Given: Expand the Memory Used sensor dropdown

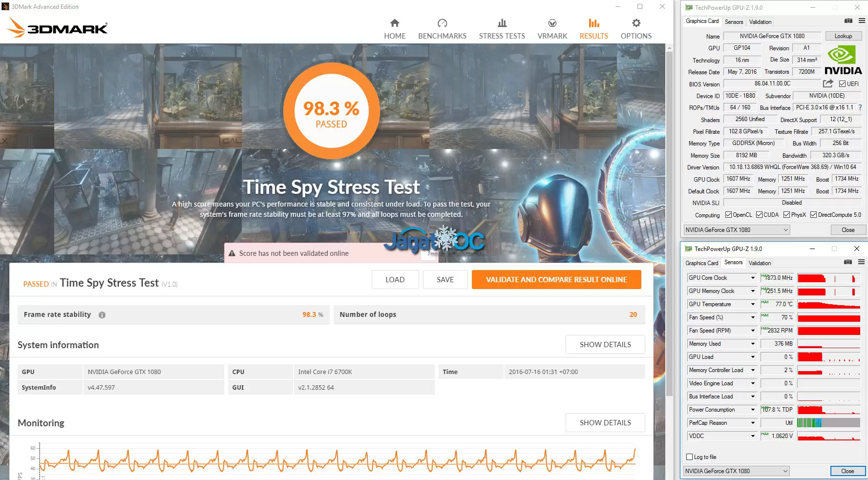Looking at the screenshot, I should coord(753,344).
